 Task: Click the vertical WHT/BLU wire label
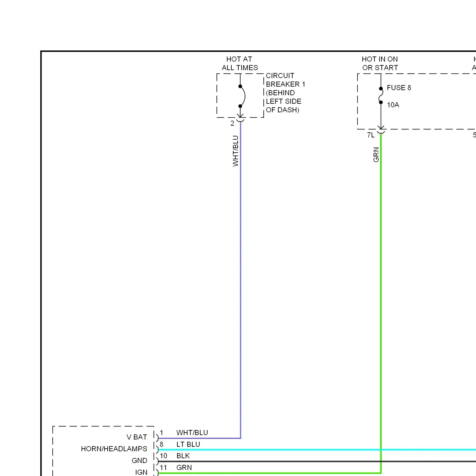click(235, 151)
